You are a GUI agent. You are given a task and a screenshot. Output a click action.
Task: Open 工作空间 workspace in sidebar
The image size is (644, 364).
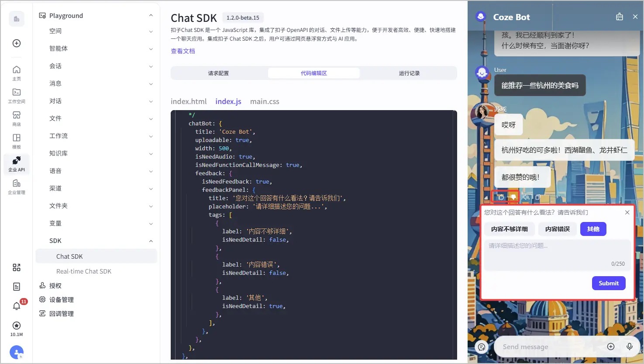click(17, 96)
